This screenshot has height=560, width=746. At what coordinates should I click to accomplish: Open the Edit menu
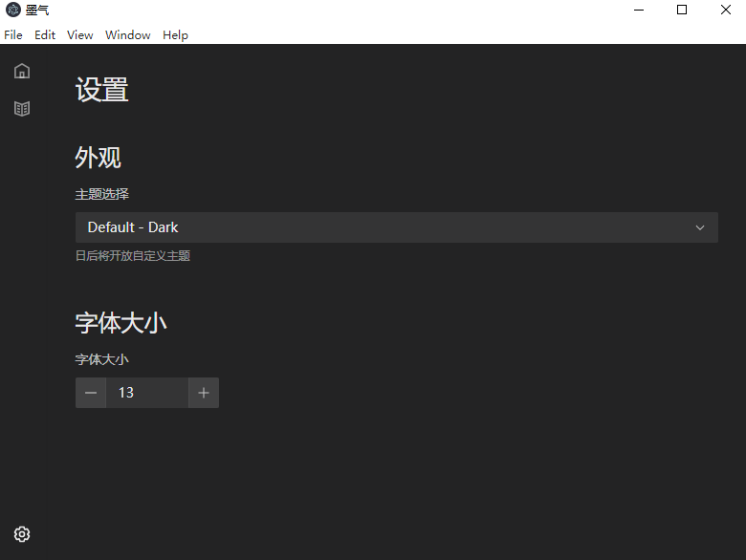pyautogui.click(x=45, y=35)
